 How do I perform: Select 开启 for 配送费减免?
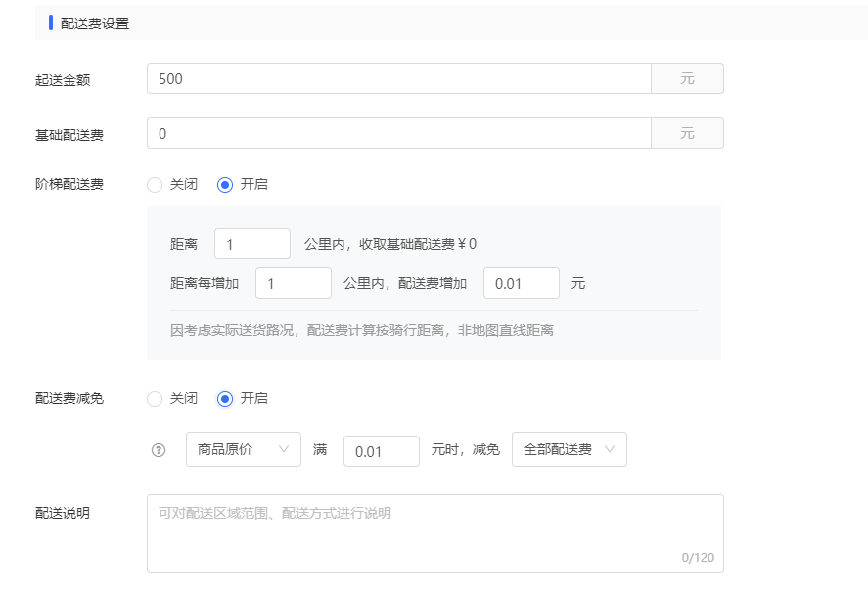tap(225, 399)
